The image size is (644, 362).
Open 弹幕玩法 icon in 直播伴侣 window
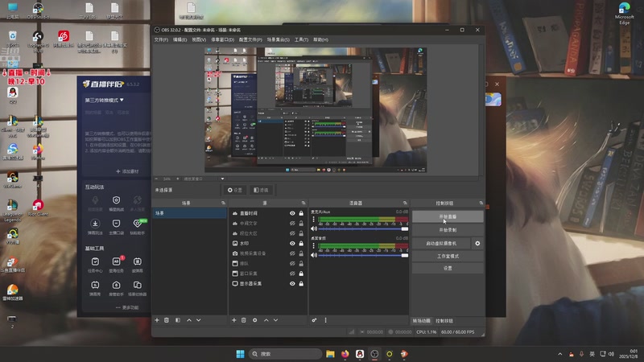click(95, 226)
